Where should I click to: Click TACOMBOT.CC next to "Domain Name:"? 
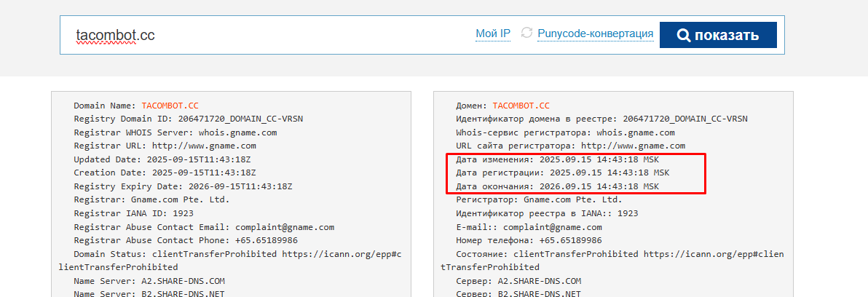[x=170, y=106]
